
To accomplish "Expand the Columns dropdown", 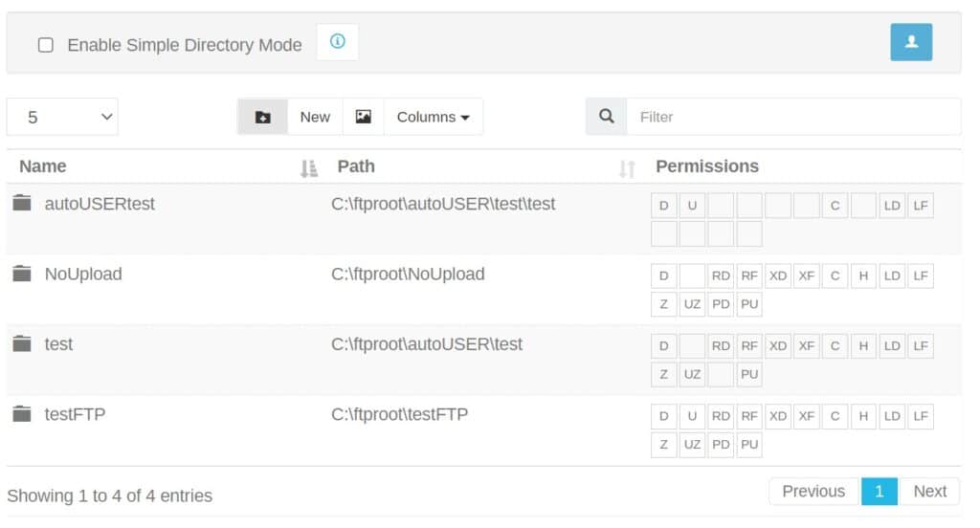I will click(434, 117).
